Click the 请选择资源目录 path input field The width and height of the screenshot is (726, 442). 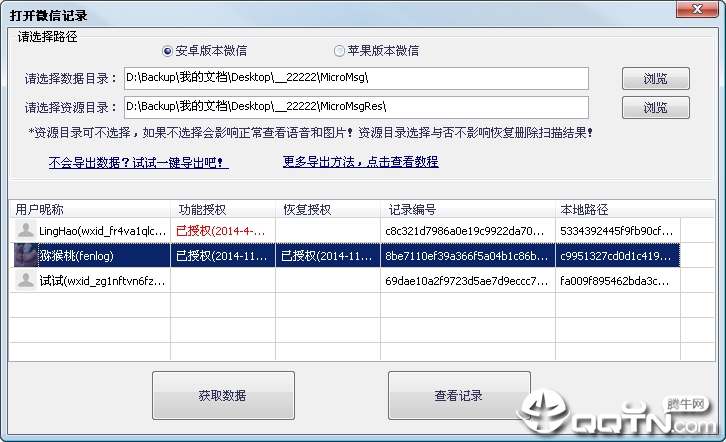coord(356,107)
